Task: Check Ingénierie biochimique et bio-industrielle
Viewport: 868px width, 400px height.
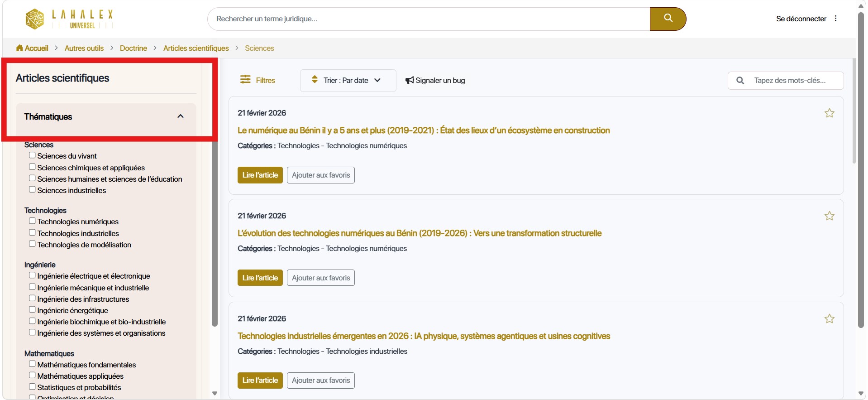Action: point(32,321)
